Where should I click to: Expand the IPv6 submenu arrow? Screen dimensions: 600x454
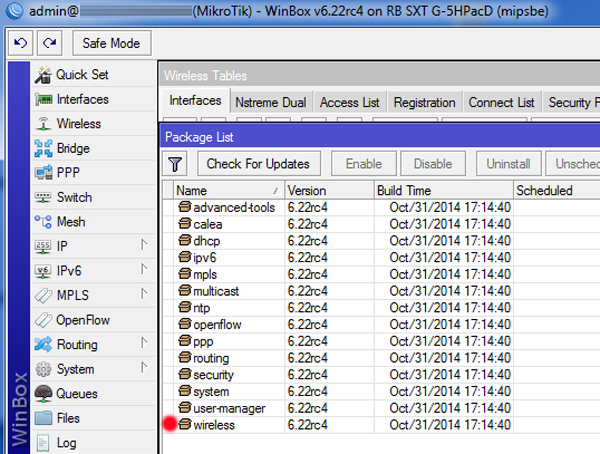pos(144,269)
